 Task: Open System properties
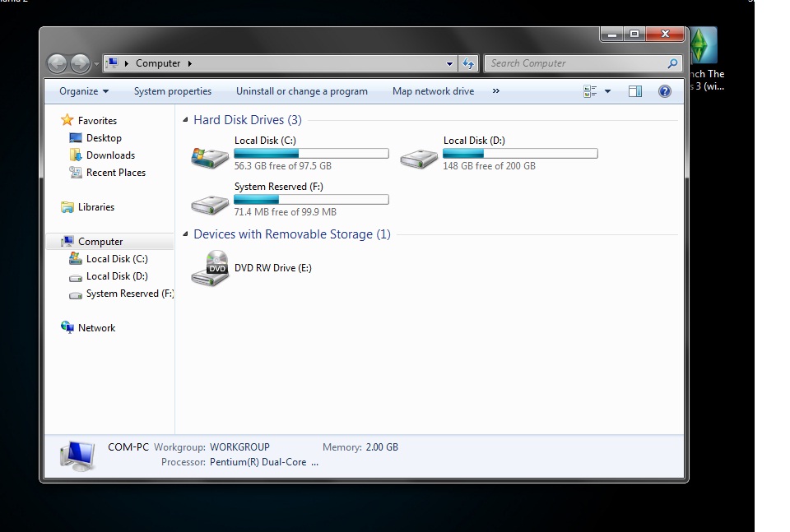(172, 91)
